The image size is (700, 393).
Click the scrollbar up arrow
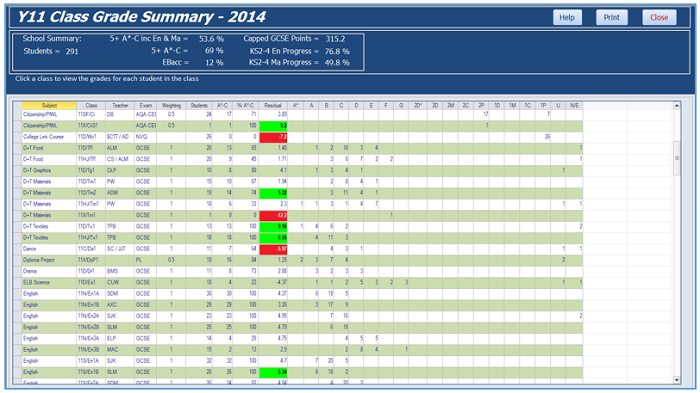[x=677, y=105]
